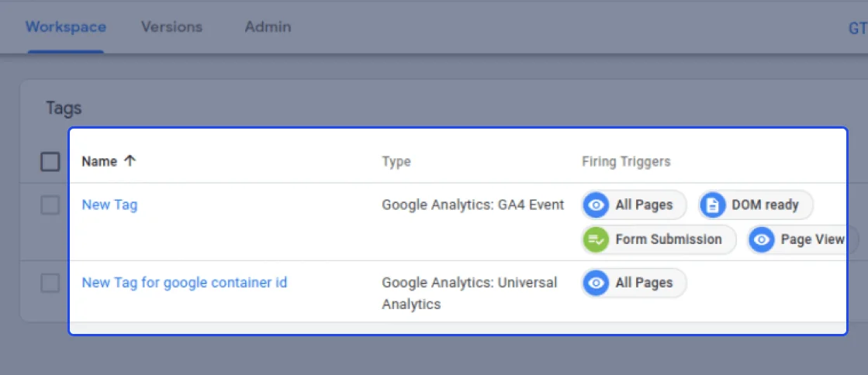Switch to the Workspace tab
The image size is (868, 375).
tap(65, 26)
